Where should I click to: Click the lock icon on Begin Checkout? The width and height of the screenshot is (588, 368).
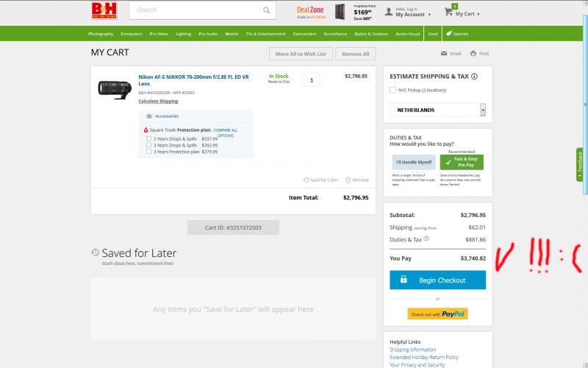404,280
